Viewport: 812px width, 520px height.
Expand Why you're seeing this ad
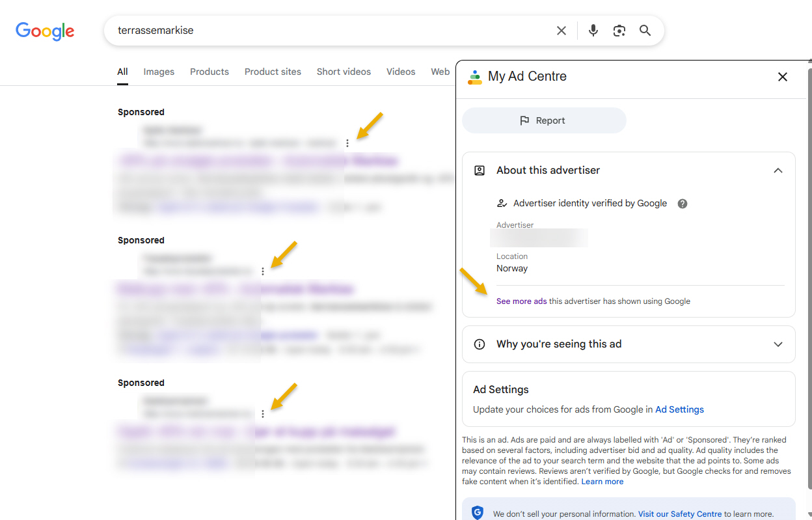pos(778,344)
